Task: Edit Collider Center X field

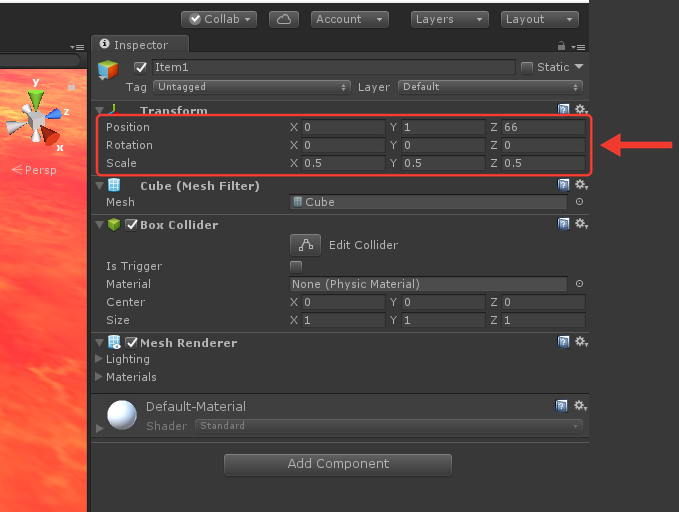Action: click(x=343, y=302)
